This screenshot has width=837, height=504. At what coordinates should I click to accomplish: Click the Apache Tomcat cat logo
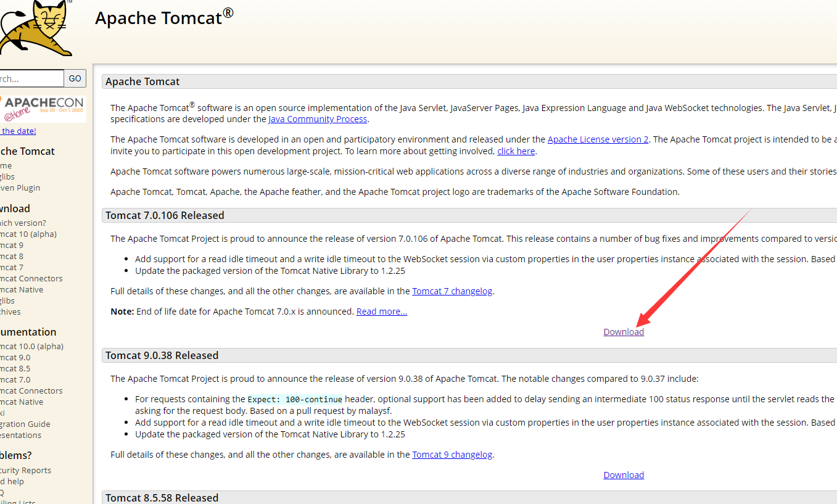point(36,28)
